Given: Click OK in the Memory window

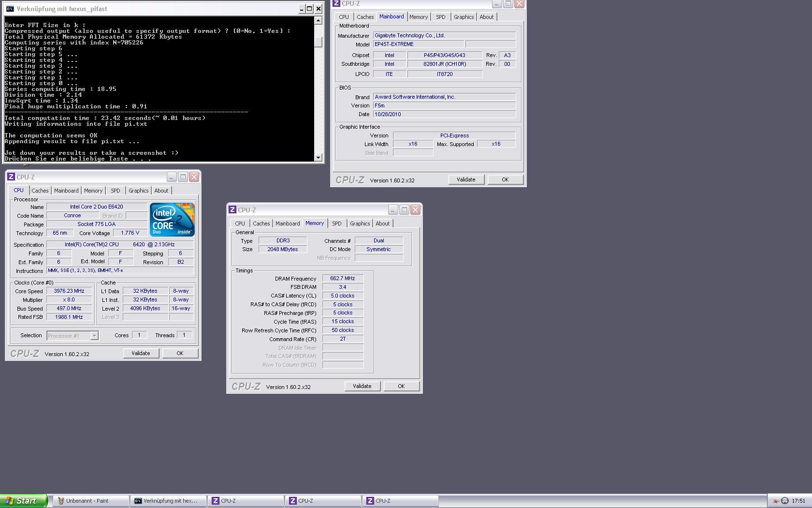Looking at the screenshot, I should [x=401, y=386].
